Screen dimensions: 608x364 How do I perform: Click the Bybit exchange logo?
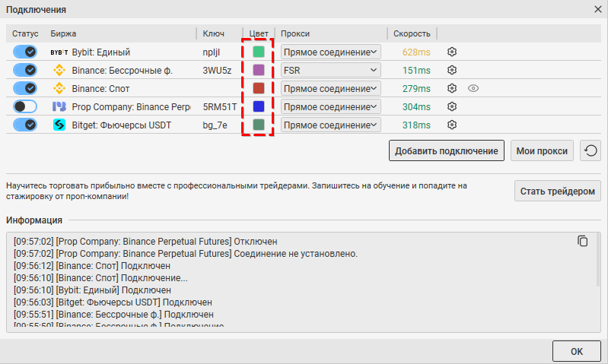[x=59, y=52]
